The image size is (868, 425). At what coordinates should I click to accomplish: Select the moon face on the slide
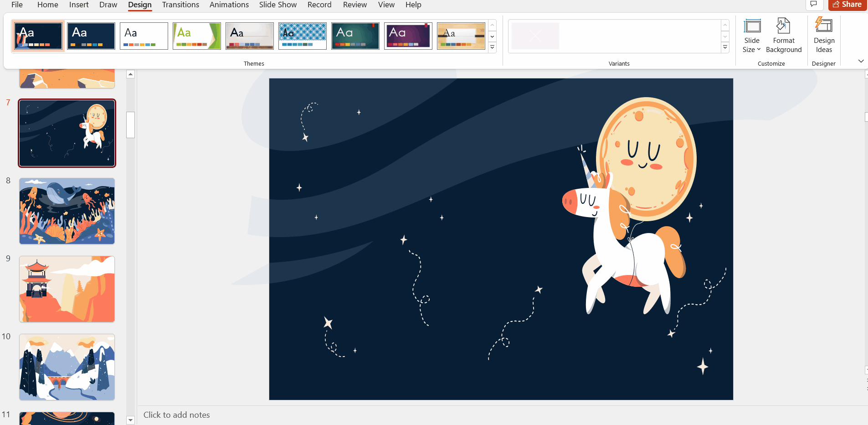[x=646, y=159]
